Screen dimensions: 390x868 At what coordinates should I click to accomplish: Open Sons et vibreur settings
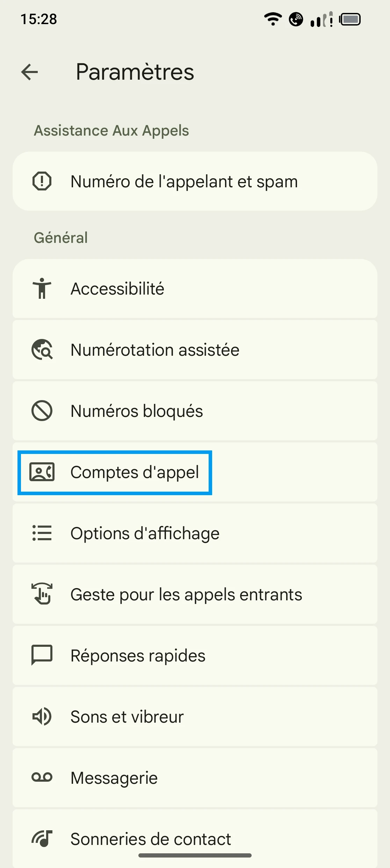point(127,717)
